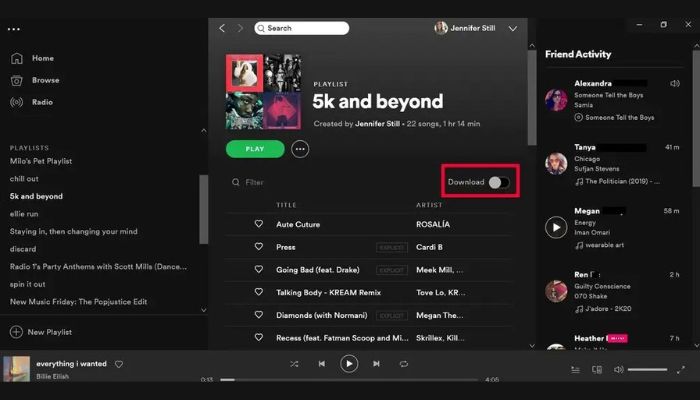The image size is (700, 400).
Task: Enter full screen mode icon
Action: 681,370
